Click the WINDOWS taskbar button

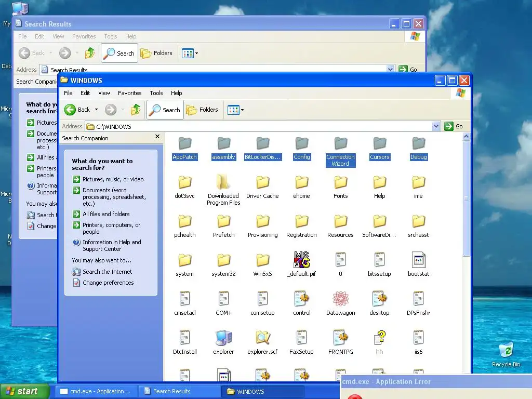click(263, 392)
